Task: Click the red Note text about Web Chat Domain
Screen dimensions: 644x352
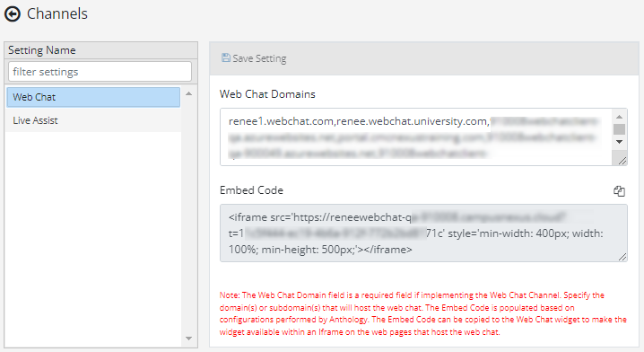Action: (423, 313)
